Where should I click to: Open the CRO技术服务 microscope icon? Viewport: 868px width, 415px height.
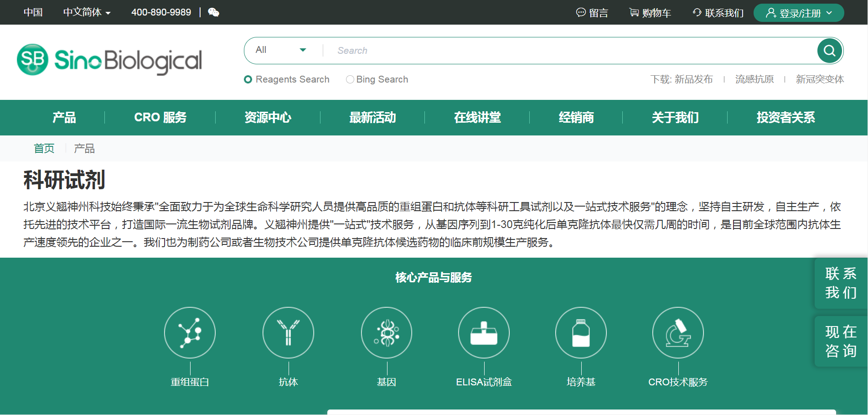coord(678,332)
